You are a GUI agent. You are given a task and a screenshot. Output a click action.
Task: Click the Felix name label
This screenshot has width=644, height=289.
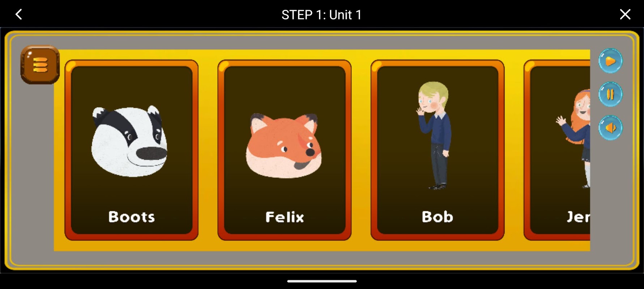pos(285,217)
